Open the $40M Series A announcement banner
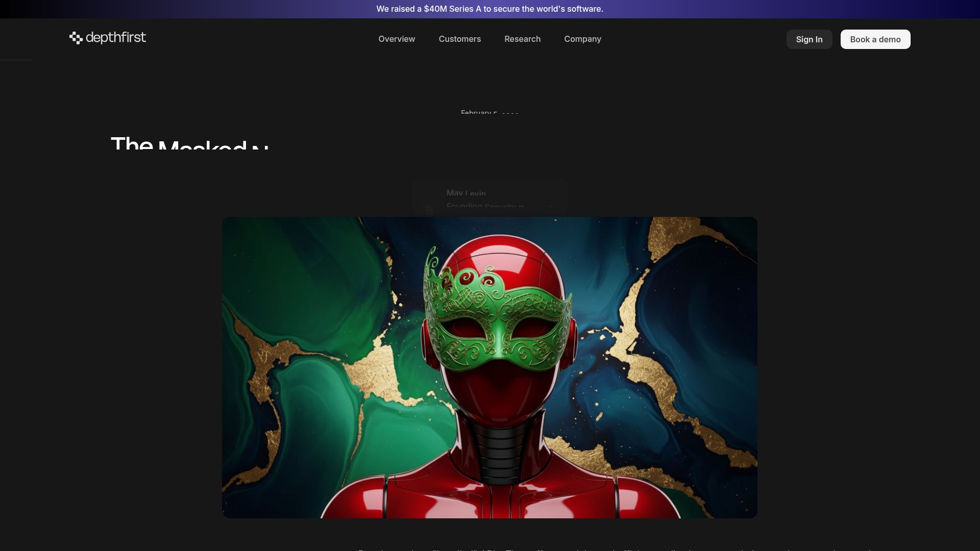 (x=490, y=9)
